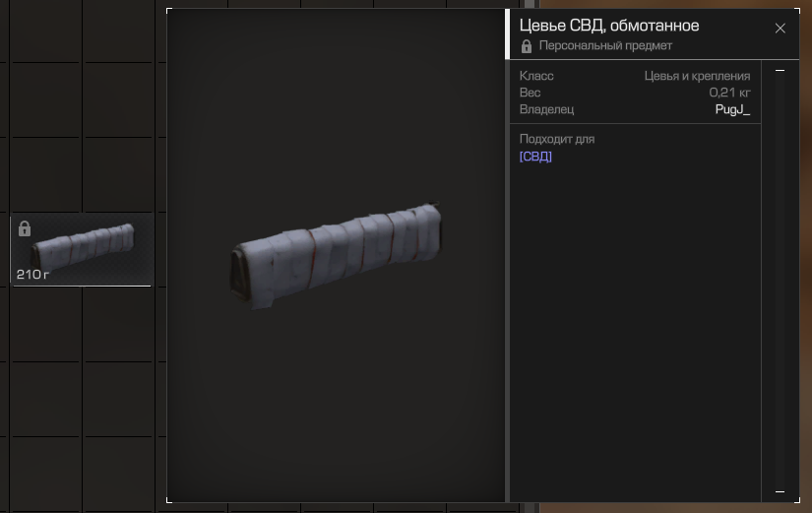This screenshot has width=812, height=513.
Task: Click the Подходит для section heading
Action: click(557, 139)
